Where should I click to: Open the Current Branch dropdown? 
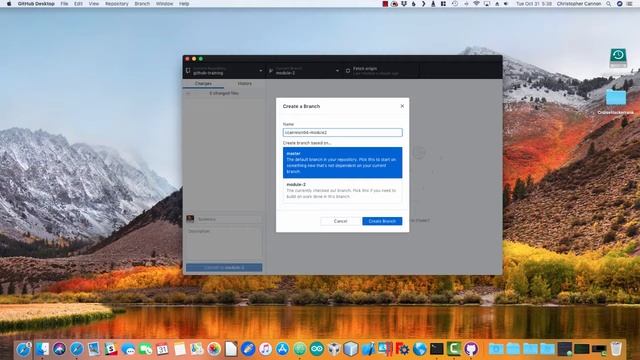coord(304,71)
